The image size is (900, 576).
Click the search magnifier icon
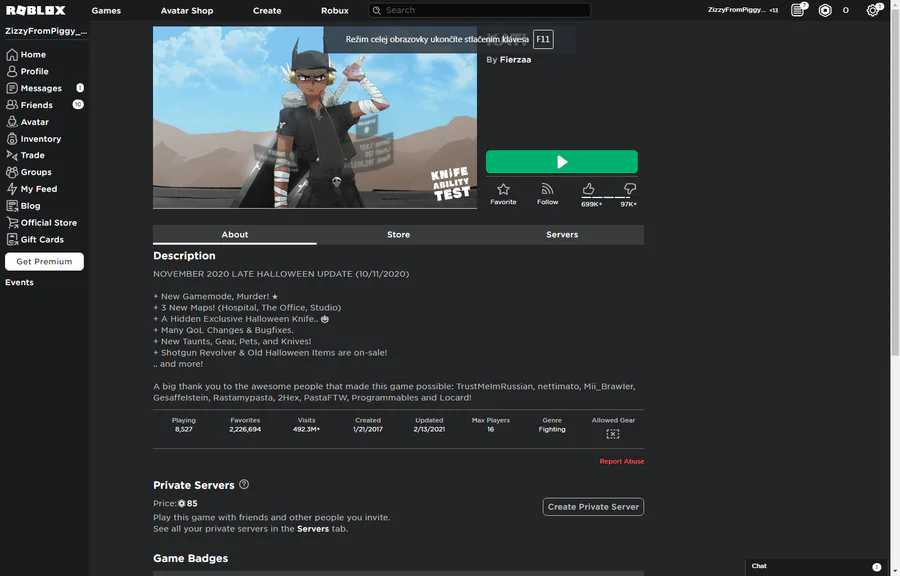377,10
